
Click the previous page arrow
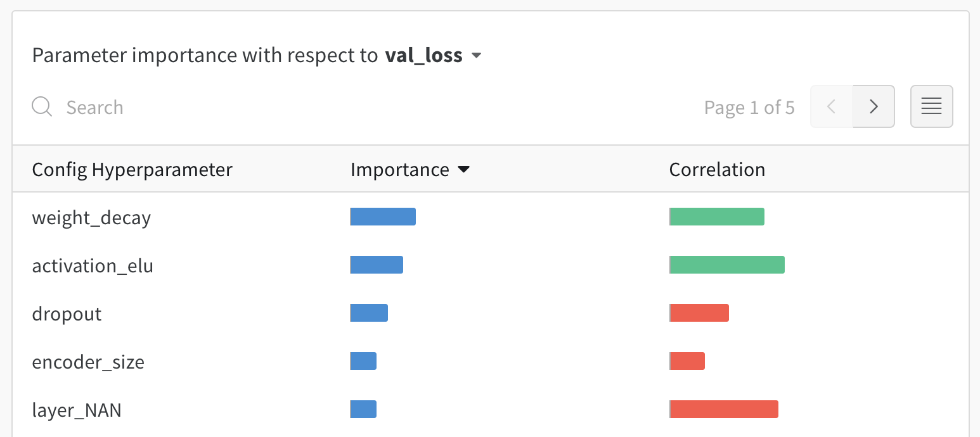coord(831,106)
